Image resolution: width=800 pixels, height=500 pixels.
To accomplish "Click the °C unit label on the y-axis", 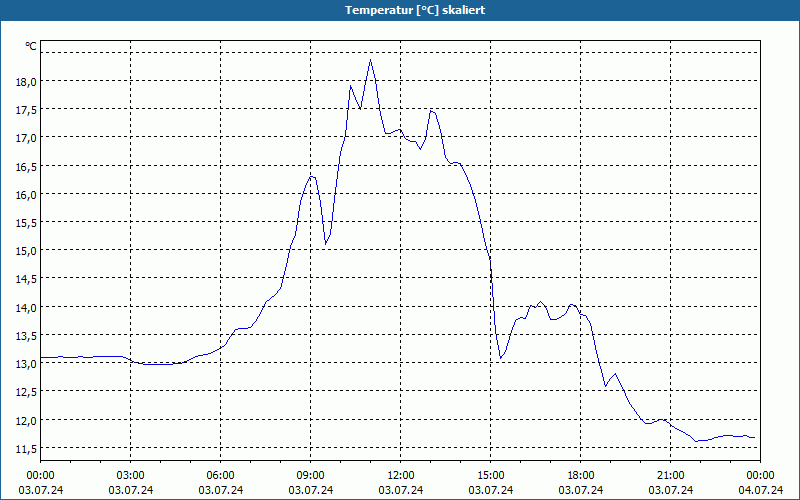I will (31, 46).
